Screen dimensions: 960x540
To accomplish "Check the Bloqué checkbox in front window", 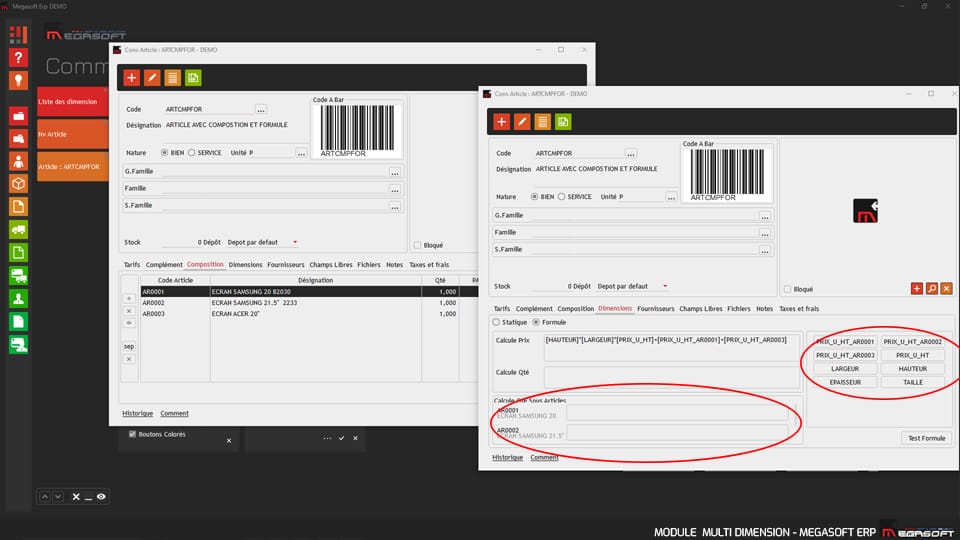I will [x=786, y=289].
